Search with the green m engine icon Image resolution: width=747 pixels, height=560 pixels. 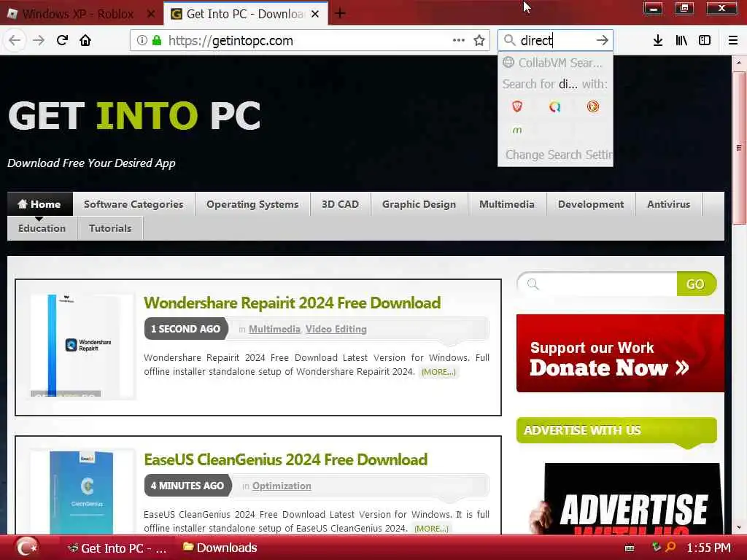[x=517, y=130]
